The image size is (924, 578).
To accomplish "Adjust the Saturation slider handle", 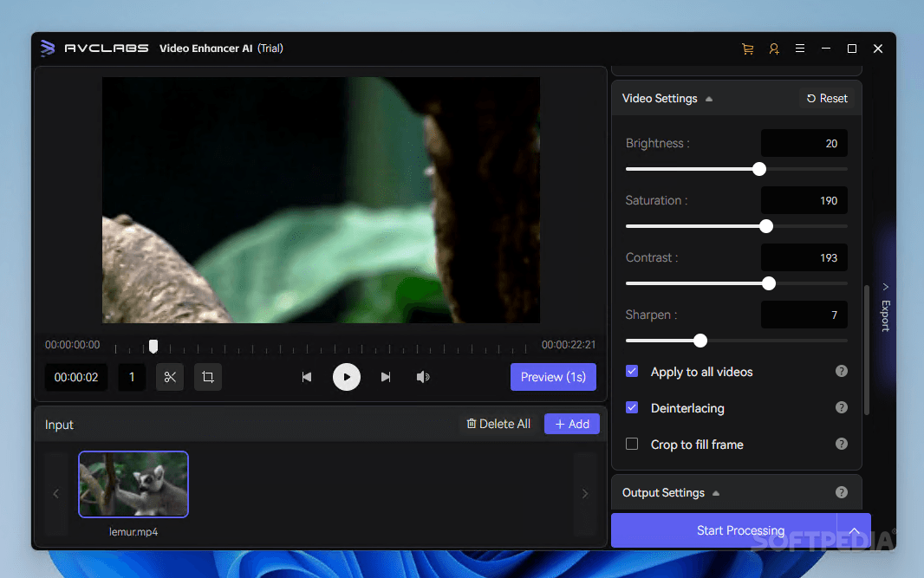I will pyautogui.click(x=766, y=226).
